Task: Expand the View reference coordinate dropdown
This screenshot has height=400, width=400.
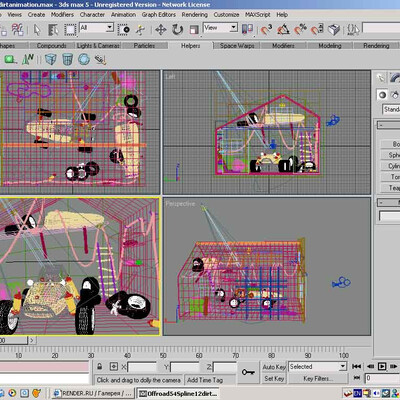Action: (220, 28)
